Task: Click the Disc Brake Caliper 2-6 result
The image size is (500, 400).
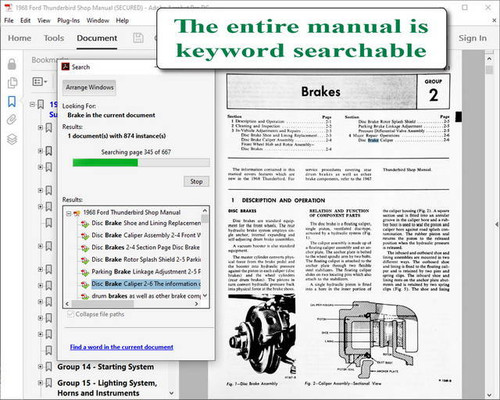Action: coord(146,284)
